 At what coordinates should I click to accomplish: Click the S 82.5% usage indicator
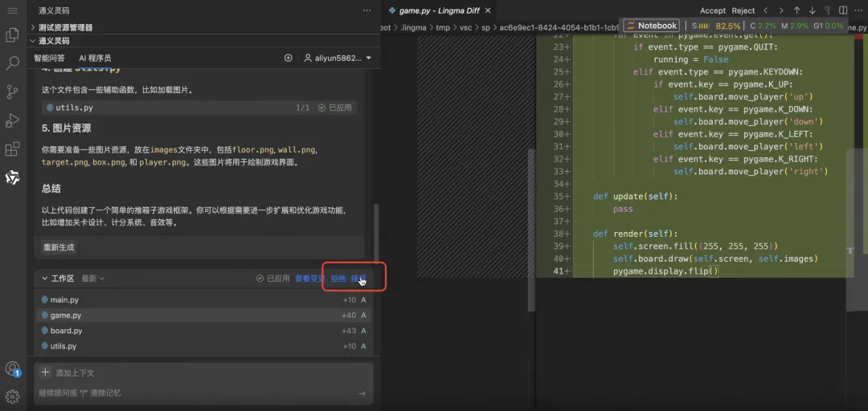pos(716,26)
